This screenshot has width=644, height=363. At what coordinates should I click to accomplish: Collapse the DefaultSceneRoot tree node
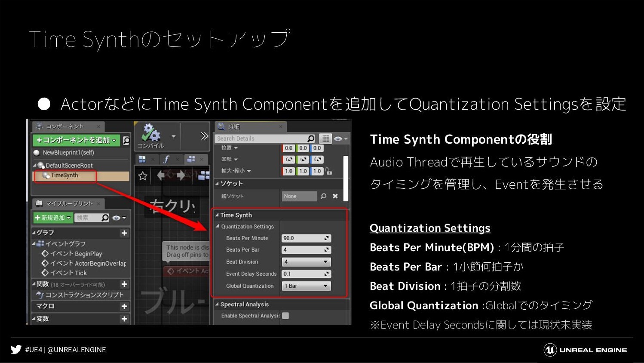[x=35, y=165]
